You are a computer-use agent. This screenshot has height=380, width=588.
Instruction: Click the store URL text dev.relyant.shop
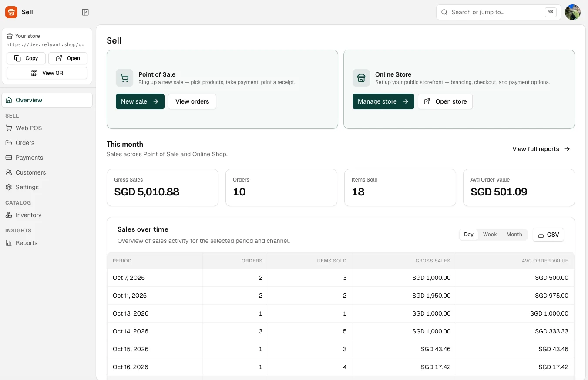click(45, 44)
